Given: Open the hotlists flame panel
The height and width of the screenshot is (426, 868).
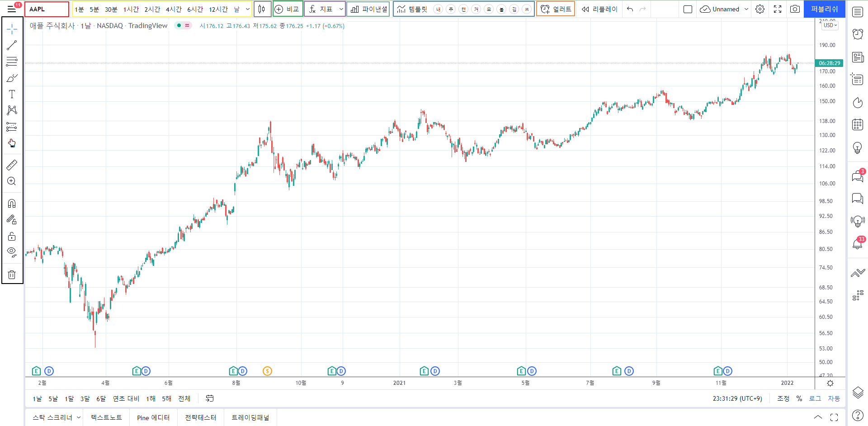Looking at the screenshot, I should (858, 103).
